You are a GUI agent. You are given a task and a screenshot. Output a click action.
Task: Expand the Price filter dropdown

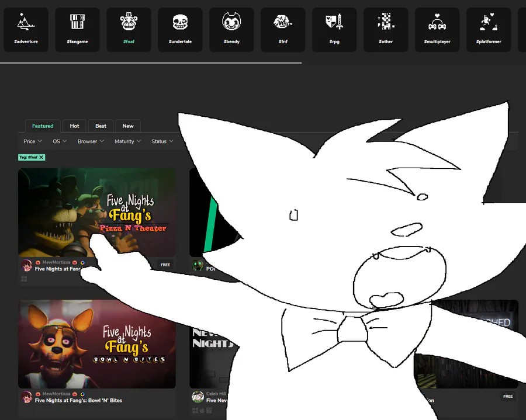(33, 141)
